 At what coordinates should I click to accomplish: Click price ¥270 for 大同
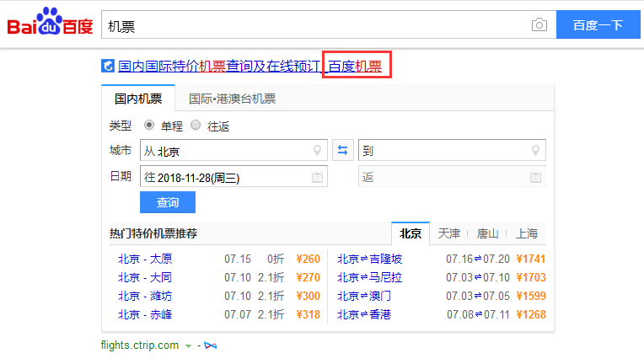tap(308, 277)
